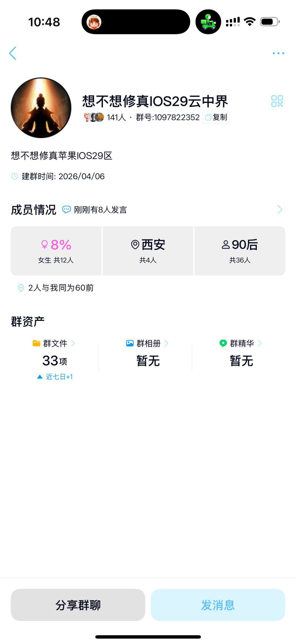Expand member details with the 成员情况 chevron

tap(280, 210)
